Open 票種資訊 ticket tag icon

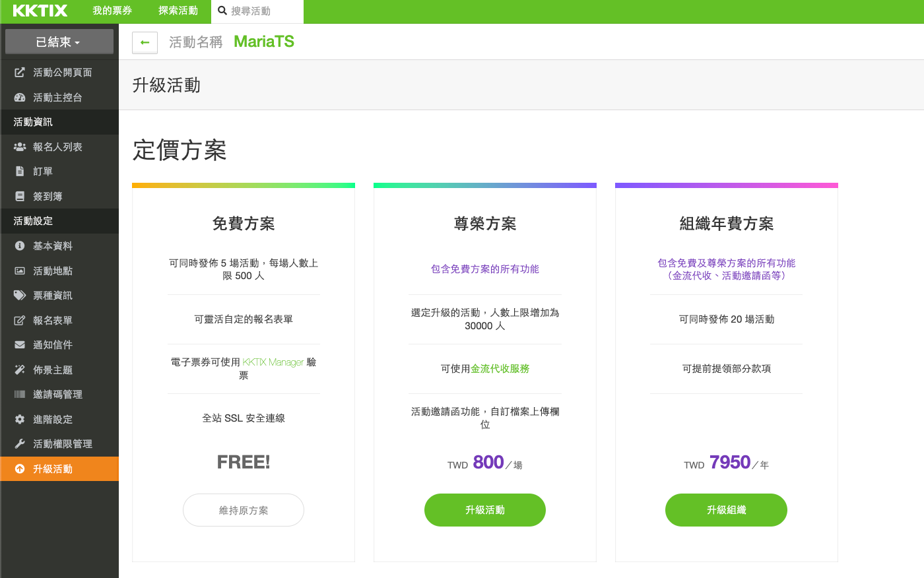(20, 296)
